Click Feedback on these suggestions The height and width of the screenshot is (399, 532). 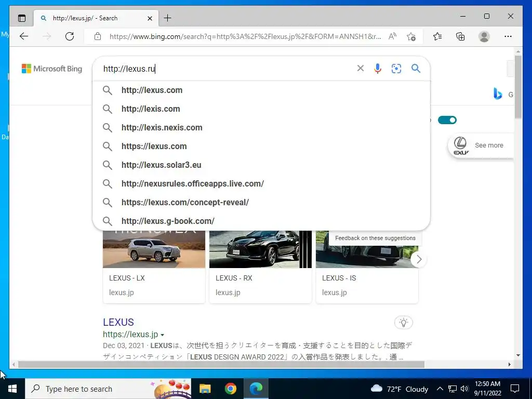pos(375,238)
